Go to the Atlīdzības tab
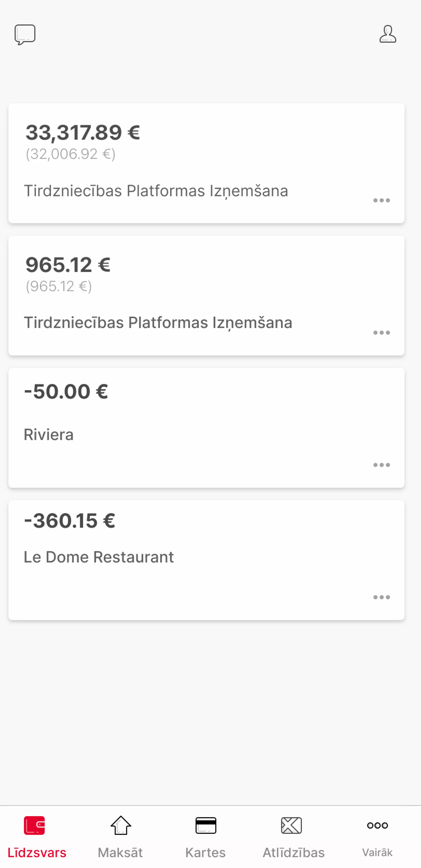Image resolution: width=421 pixels, height=868 pixels. 293,852
